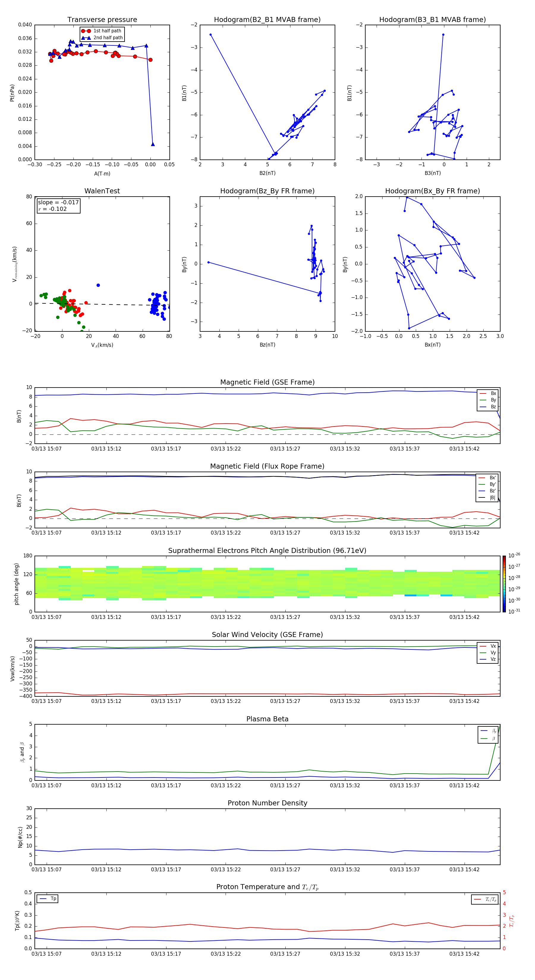Viewport: 535px width, 980px height.
Task: Click the Suprathermal Electrons Pitch Angle Distribution title
Action: (267, 551)
